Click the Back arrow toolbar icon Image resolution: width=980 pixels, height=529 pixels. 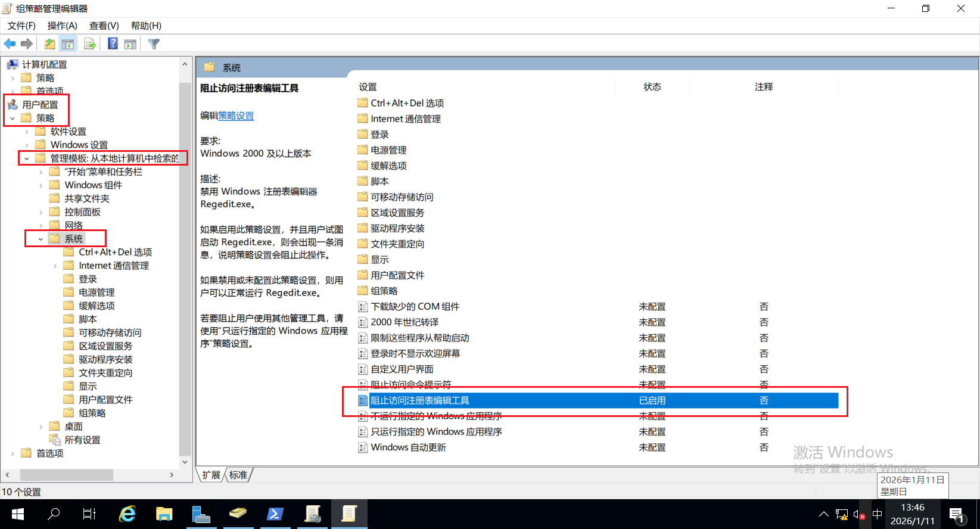point(10,43)
